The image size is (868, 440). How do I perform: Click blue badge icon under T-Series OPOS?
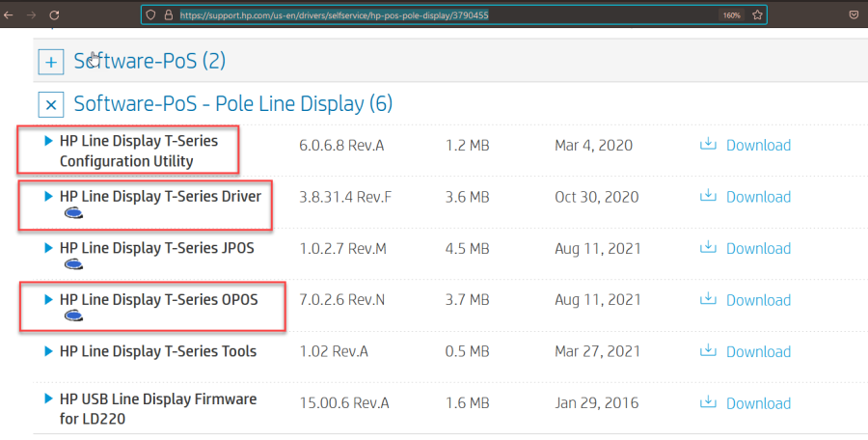point(71,316)
